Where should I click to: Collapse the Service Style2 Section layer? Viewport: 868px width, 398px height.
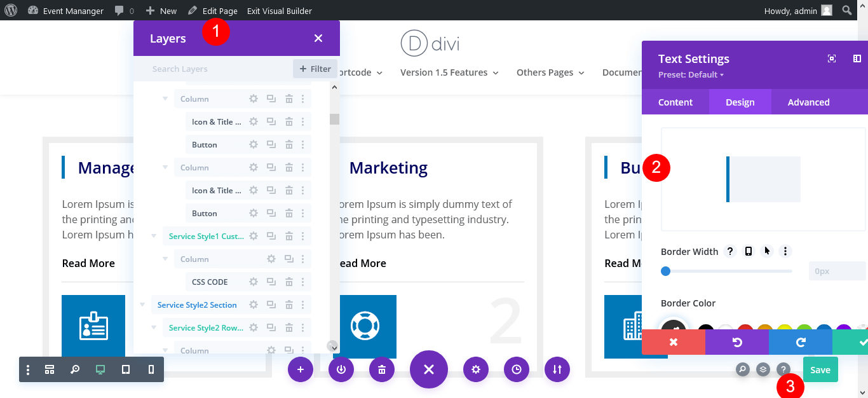coord(142,305)
